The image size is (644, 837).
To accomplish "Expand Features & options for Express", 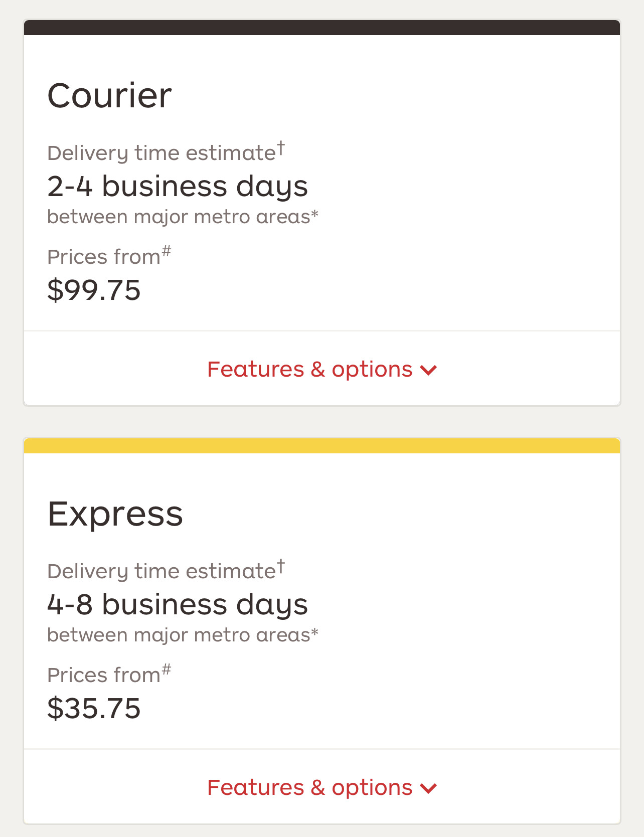I will pyautogui.click(x=310, y=788).
